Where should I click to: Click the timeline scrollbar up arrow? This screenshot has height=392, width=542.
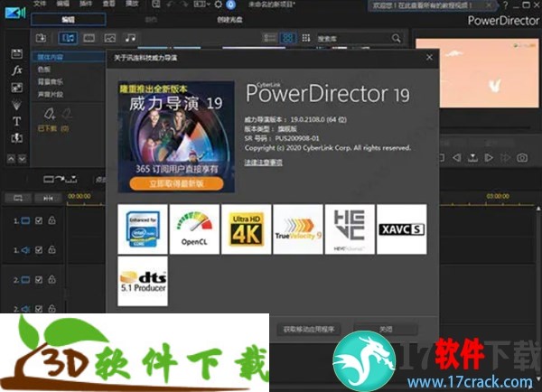pyautogui.click(x=538, y=209)
